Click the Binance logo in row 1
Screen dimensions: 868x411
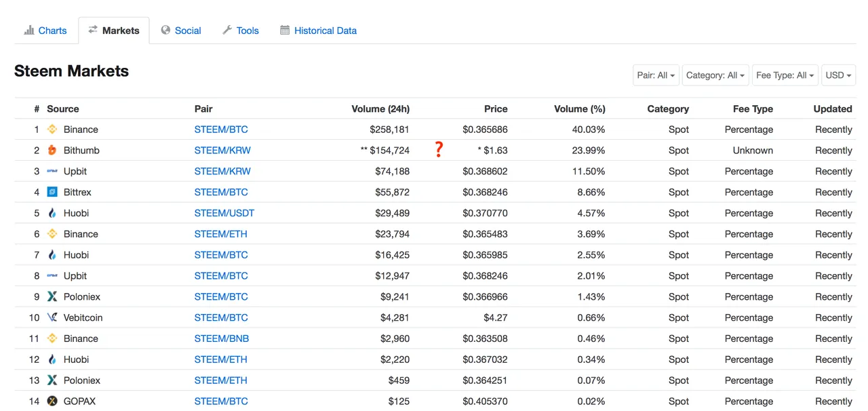[52, 130]
